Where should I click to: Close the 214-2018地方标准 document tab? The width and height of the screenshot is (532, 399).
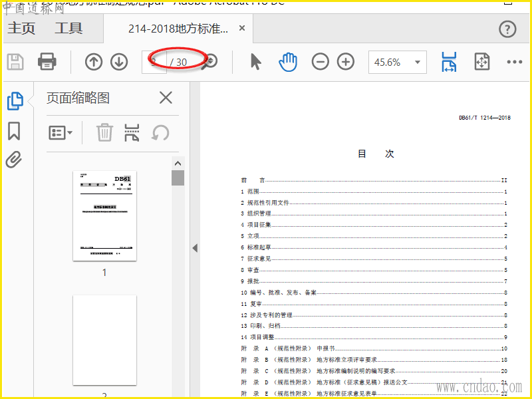tap(242, 28)
